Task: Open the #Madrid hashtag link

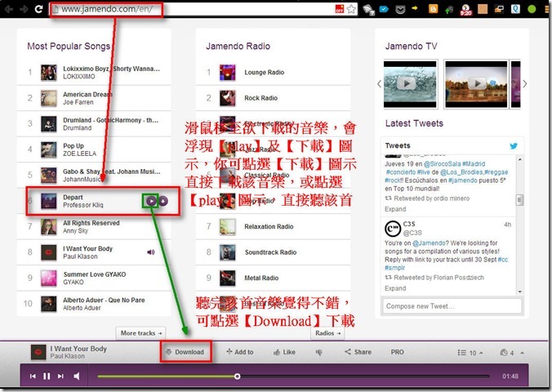Action: pyautogui.click(x=474, y=164)
